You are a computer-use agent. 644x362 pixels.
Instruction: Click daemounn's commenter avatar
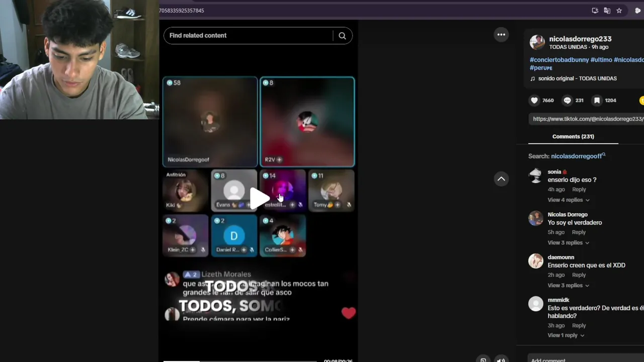pyautogui.click(x=535, y=261)
